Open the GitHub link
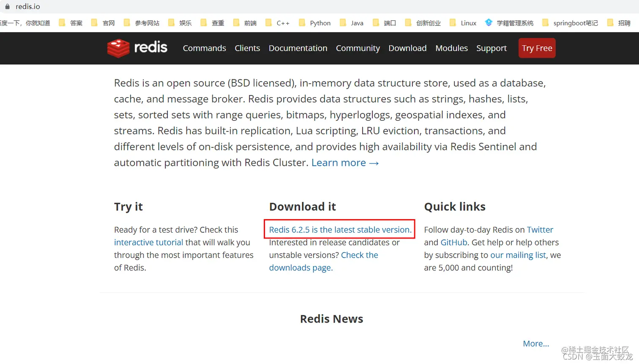The height and width of the screenshot is (364, 639). coord(454,242)
